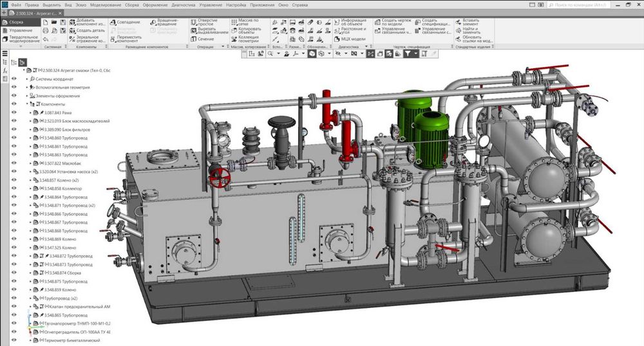This screenshot has height=346, width=644.
Task: Hide the '3.087.843 Рама' component
Action: point(14,113)
